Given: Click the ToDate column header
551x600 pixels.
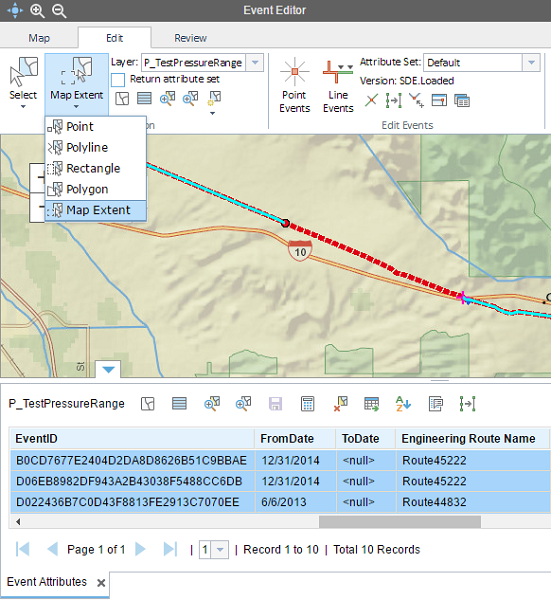Looking at the screenshot, I should [x=365, y=439].
